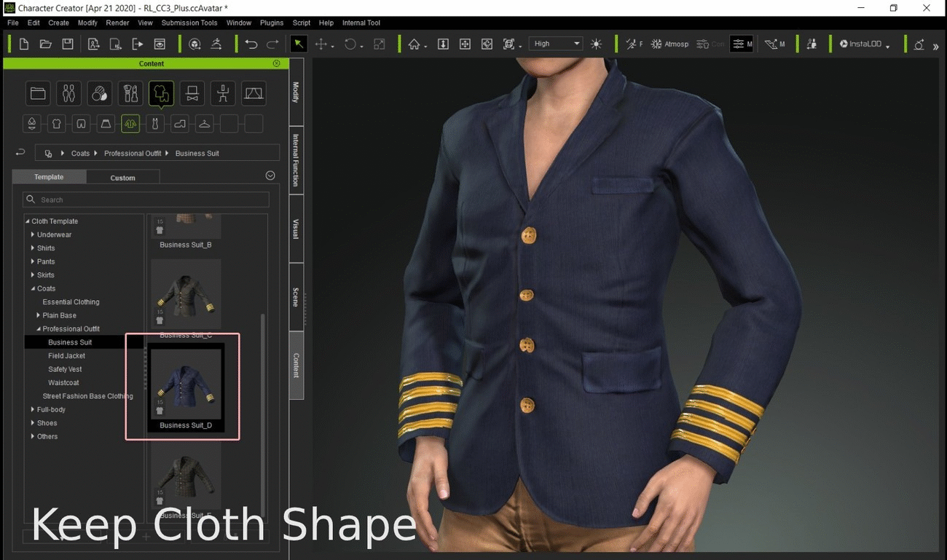Click the Save project icon
Screen dimensions: 947x560
click(68, 44)
